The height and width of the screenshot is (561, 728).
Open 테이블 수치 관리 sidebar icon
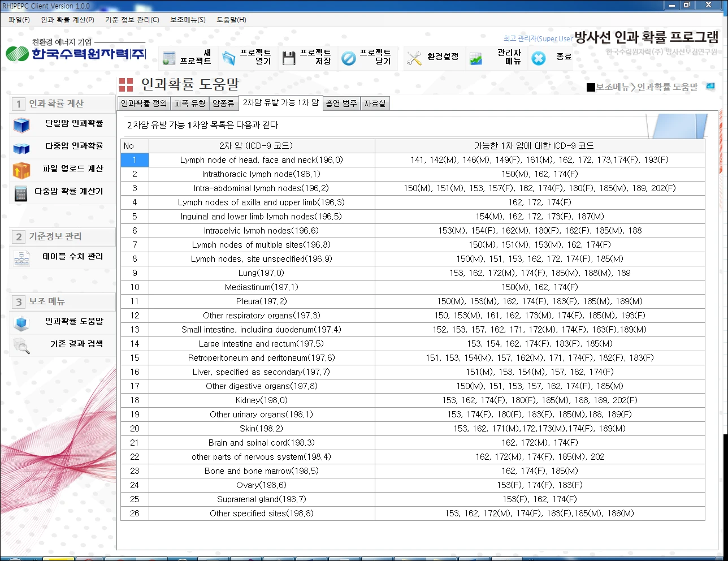pyautogui.click(x=21, y=258)
